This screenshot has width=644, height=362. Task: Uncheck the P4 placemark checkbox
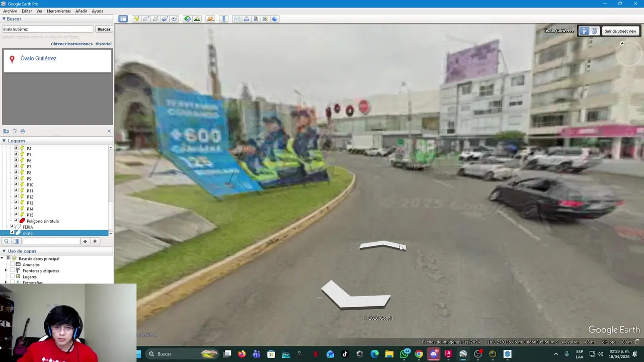tap(16, 148)
